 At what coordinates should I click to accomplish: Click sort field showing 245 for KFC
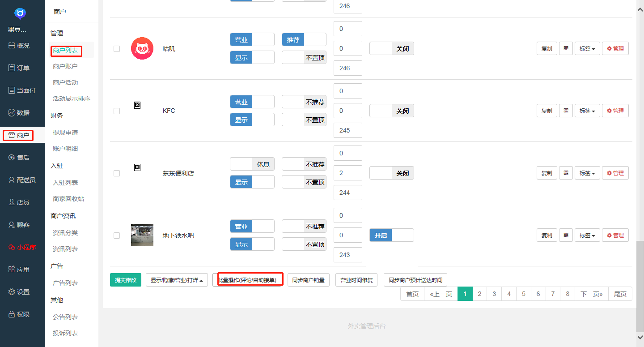348,130
